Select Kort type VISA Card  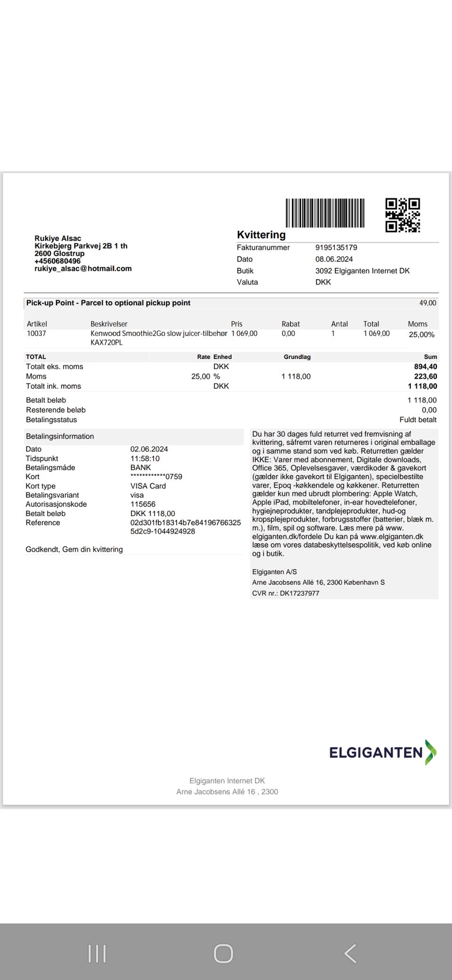click(x=148, y=486)
